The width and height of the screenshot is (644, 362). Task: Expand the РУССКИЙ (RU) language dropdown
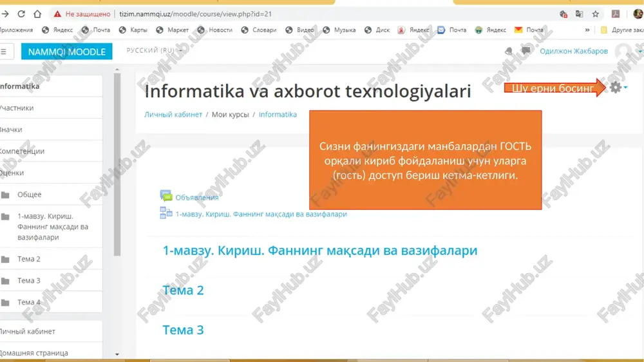point(155,50)
